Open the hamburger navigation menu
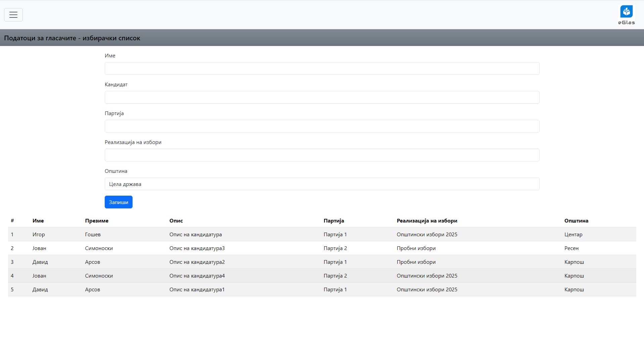The width and height of the screenshot is (644, 345). pyautogui.click(x=13, y=15)
